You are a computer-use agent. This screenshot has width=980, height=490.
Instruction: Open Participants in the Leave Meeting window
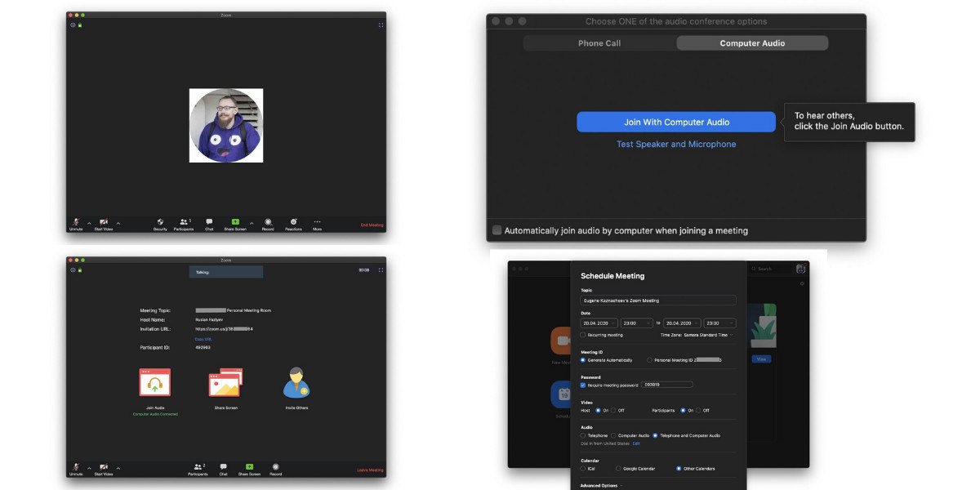[198, 470]
